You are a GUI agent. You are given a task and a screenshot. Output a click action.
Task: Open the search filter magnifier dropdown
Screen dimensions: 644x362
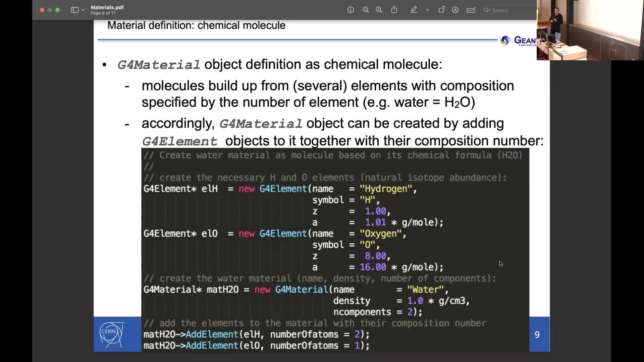pyautogui.click(x=487, y=10)
